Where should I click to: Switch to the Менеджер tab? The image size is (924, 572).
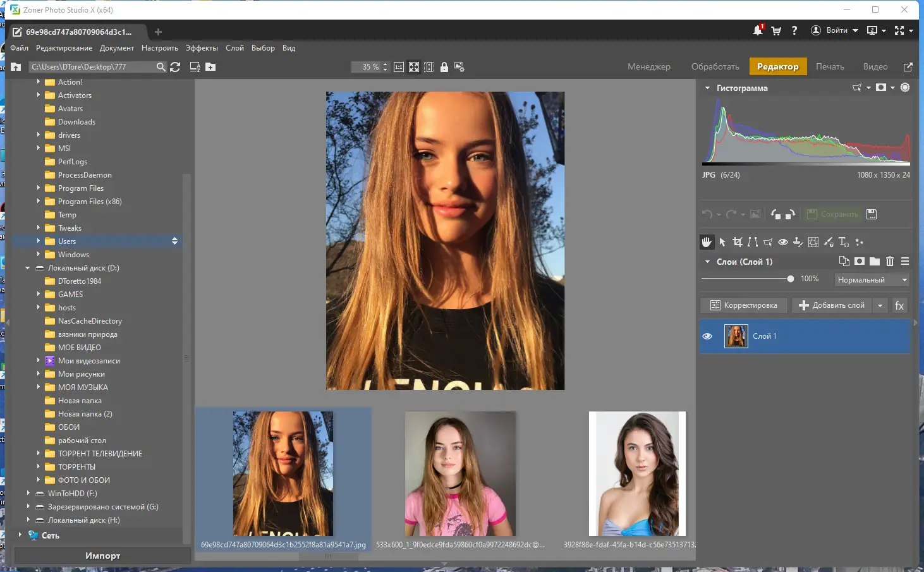tap(649, 67)
